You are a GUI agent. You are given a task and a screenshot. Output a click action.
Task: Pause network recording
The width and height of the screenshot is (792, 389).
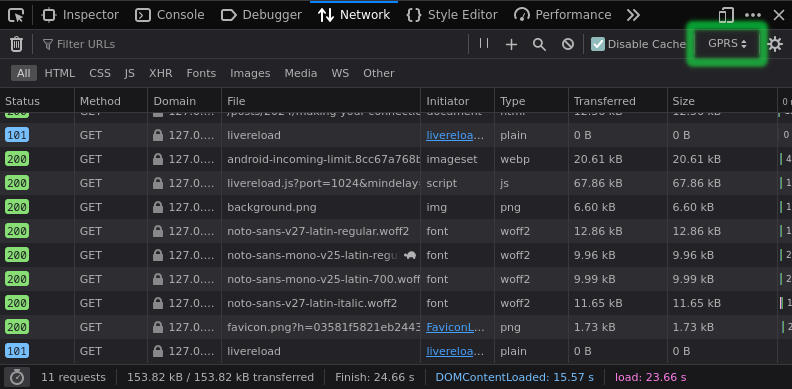[x=484, y=43]
